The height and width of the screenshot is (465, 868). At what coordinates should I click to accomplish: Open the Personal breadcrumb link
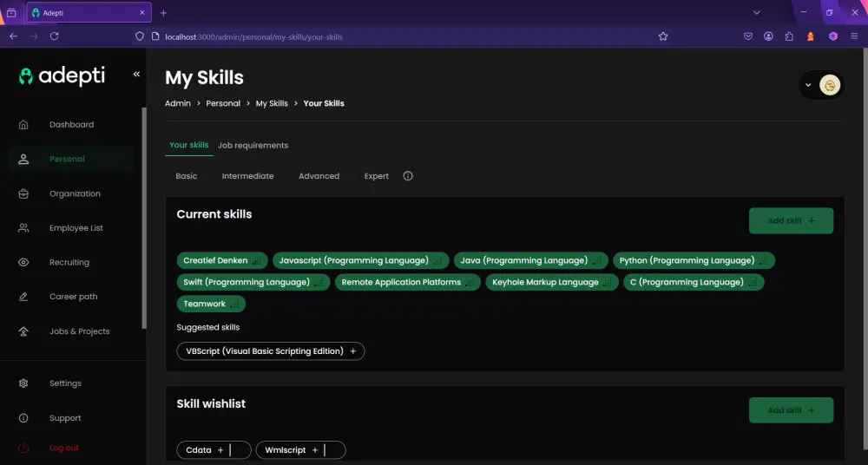223,103
